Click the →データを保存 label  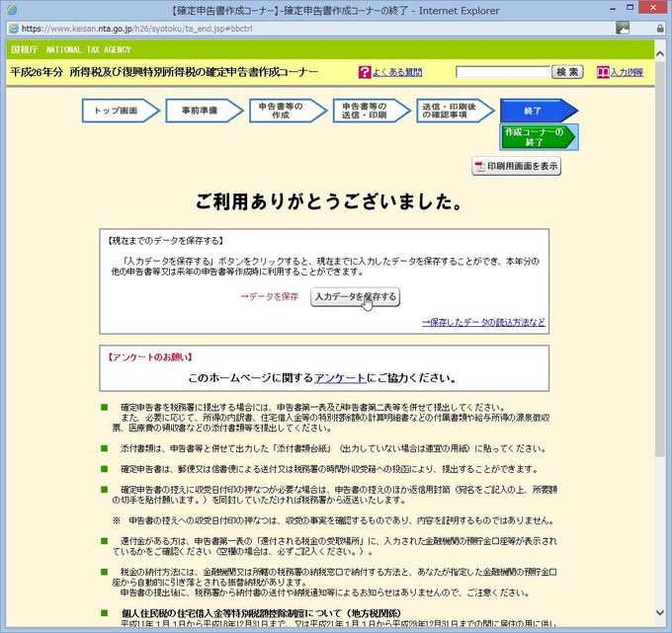(269, 296)
